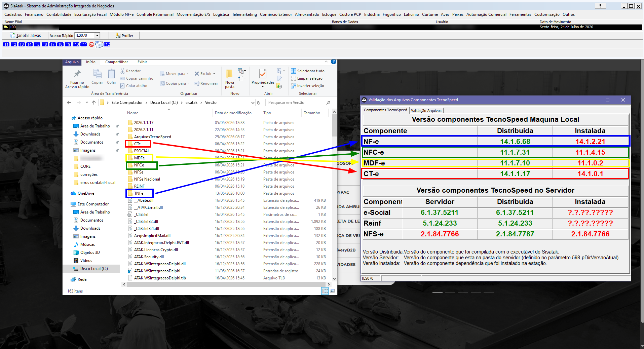Select OneDrive in the navigation pane

pos(86,193)
